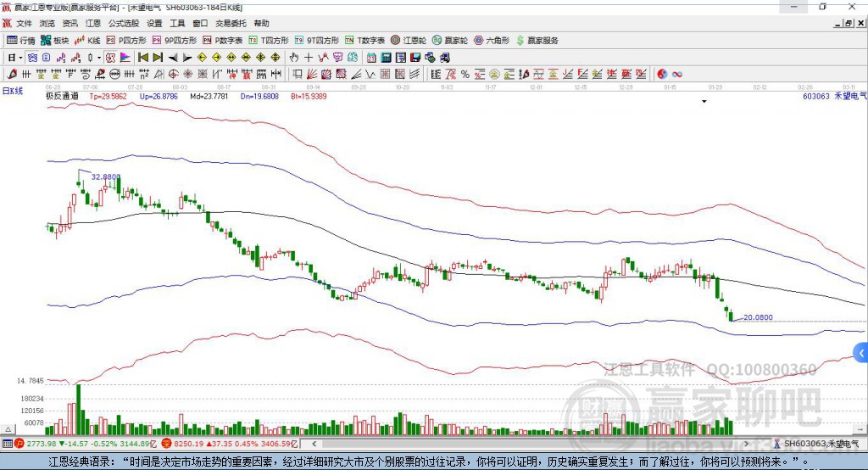Click the 深 Shenzhen index status entry
The image size is (868, 470).
pos(230,444)
